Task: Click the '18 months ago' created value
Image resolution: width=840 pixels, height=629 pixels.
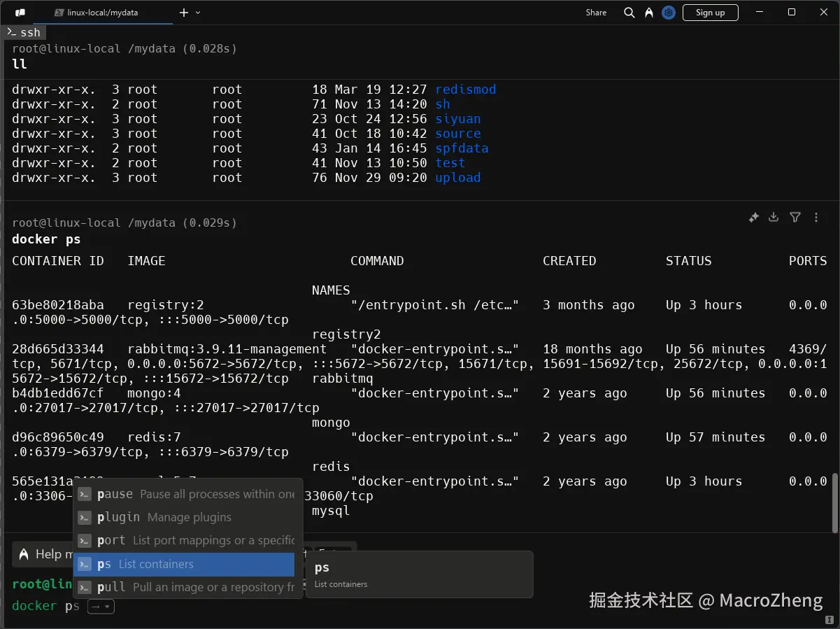Action: [x=592, y=349]
